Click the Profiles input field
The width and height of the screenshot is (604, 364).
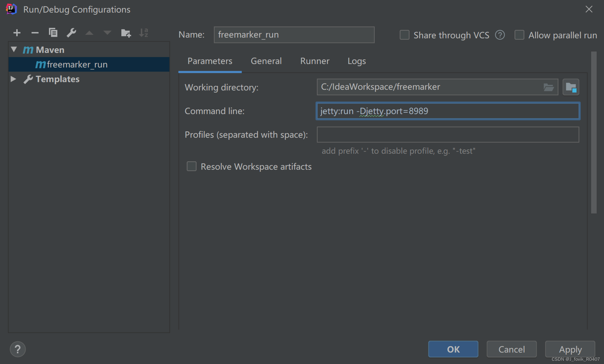tap(448, 135)
